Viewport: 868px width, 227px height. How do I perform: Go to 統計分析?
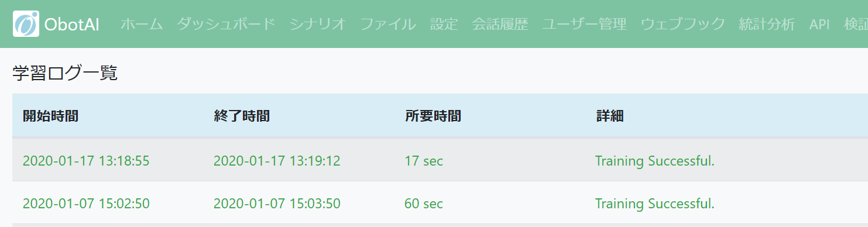point(767,24)
